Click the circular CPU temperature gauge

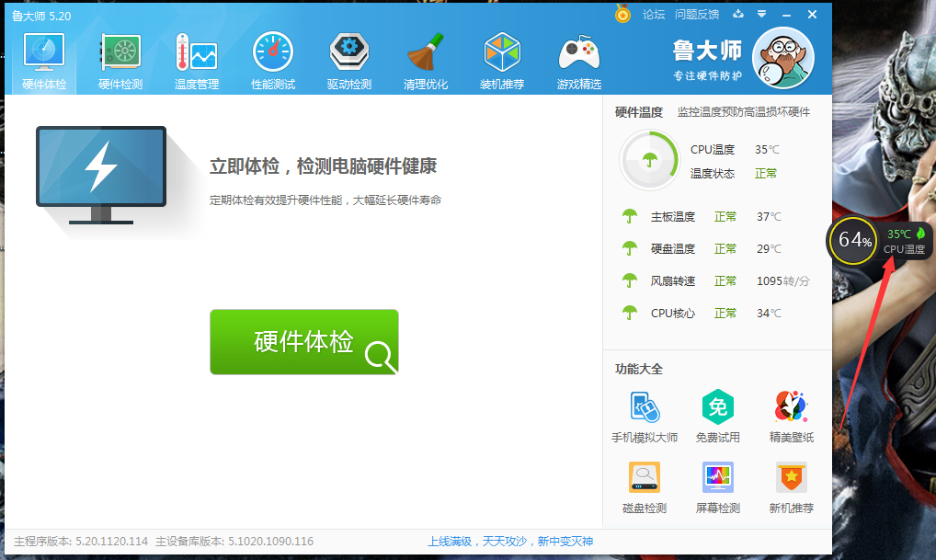tap(649, 159)
